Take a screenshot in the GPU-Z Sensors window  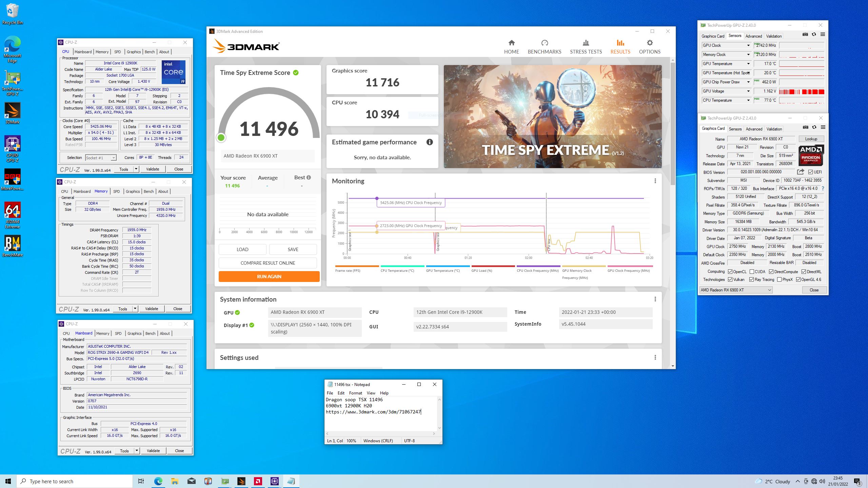805,35
